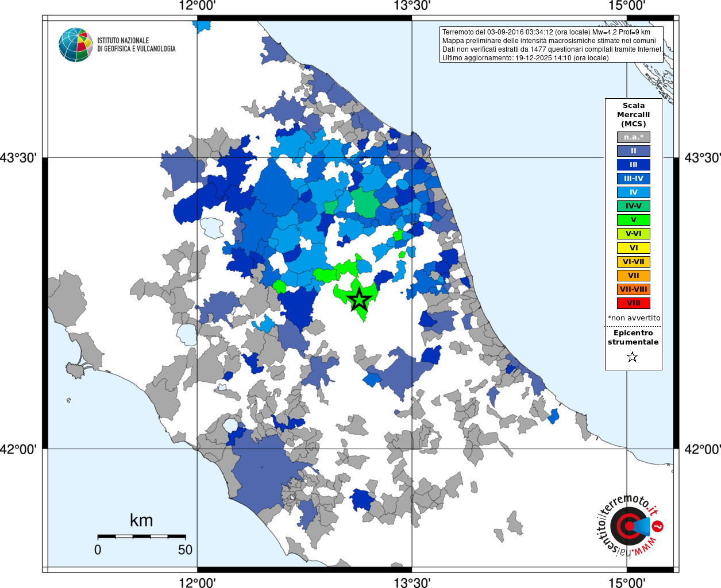
Task: Click the epicenter star on the map
Action: point(360,299)
